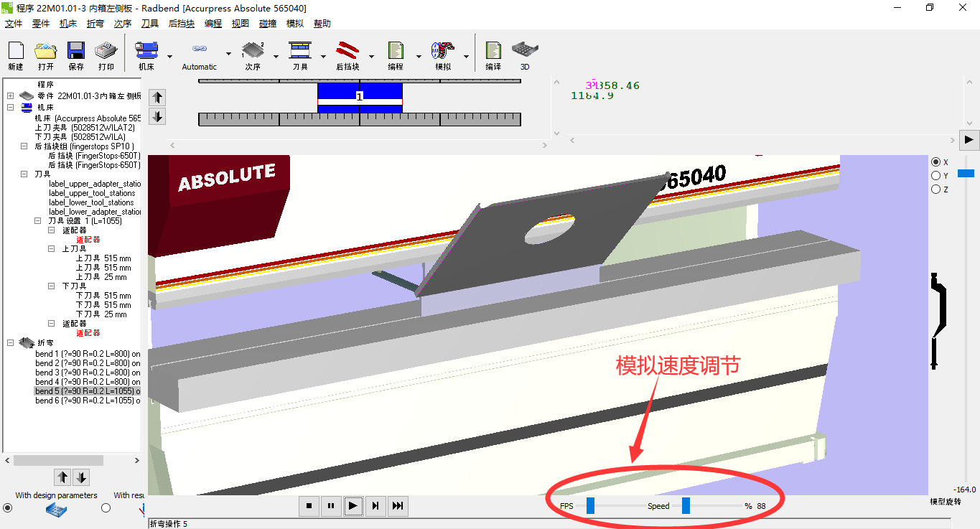980x529 pixels.
Task: Open the 次序 menu
Action: [x=123, y=23]
